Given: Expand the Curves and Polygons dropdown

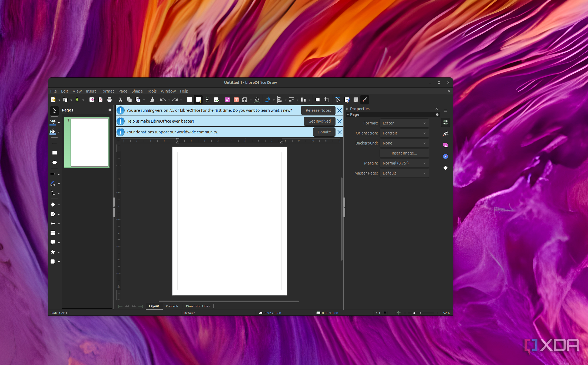Looking at the screenshot, I should click(59, 184).
